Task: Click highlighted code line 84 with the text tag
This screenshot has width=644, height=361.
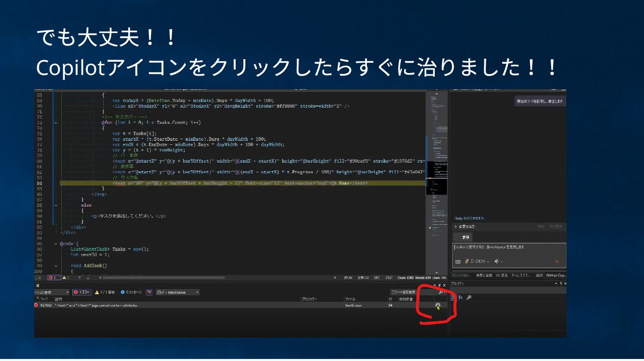Action: pyautogui.click(x=242, y=183)
